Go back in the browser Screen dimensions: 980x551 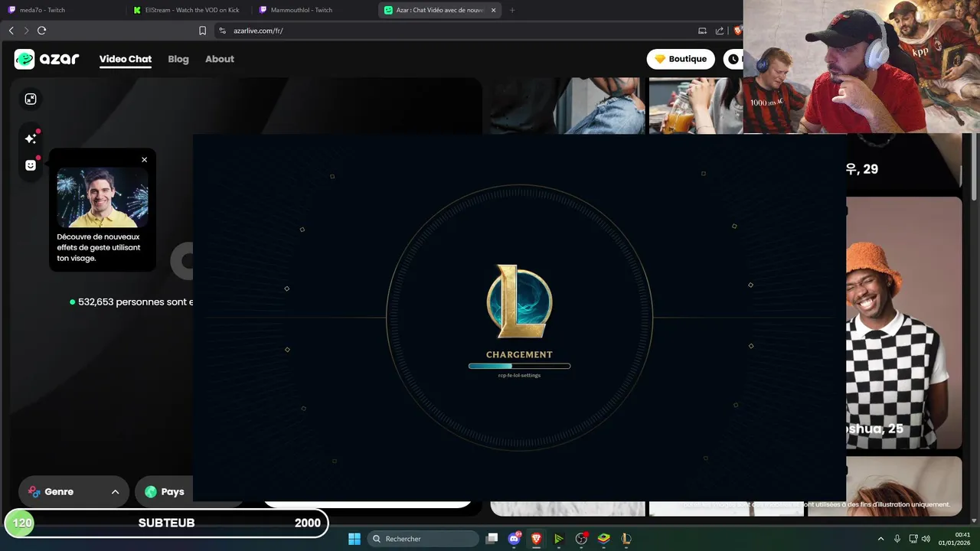tap(11, 31)
